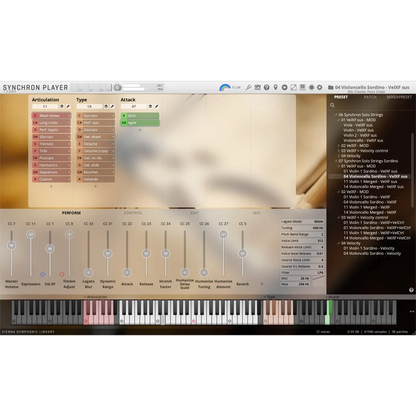The width and height of the screenshot is (416, 416).
Task: Expand the 04 Velocity tree folder
Action: (339, 156)
